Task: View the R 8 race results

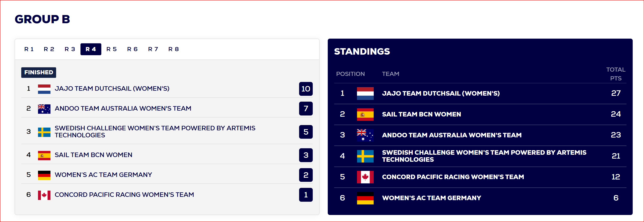Action: point(173,49)
